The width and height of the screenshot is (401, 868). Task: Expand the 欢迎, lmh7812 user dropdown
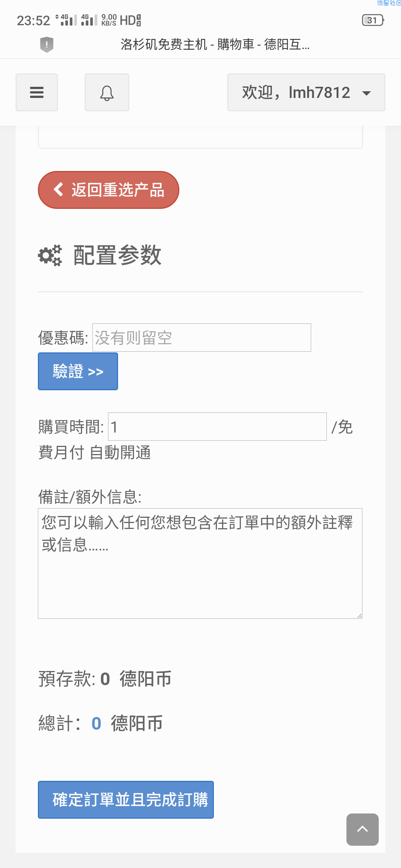[306, 92]
